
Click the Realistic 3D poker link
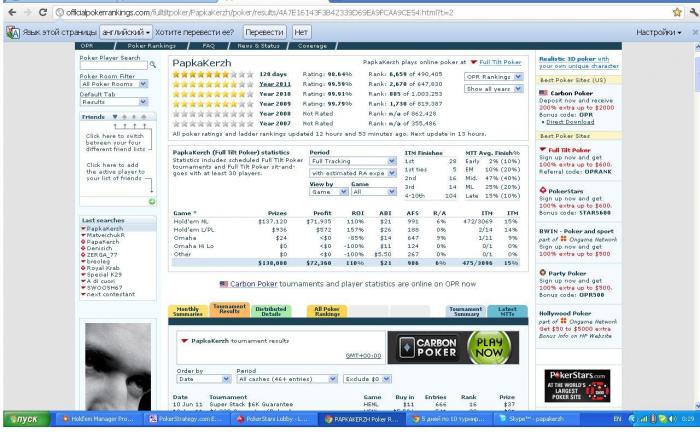tap(579, 63)
